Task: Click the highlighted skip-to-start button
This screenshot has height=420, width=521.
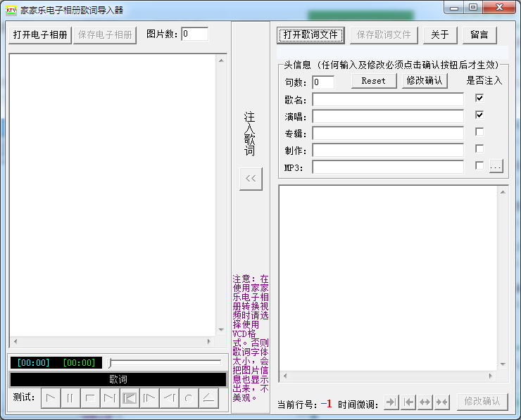Action: [x=130, y=398]
